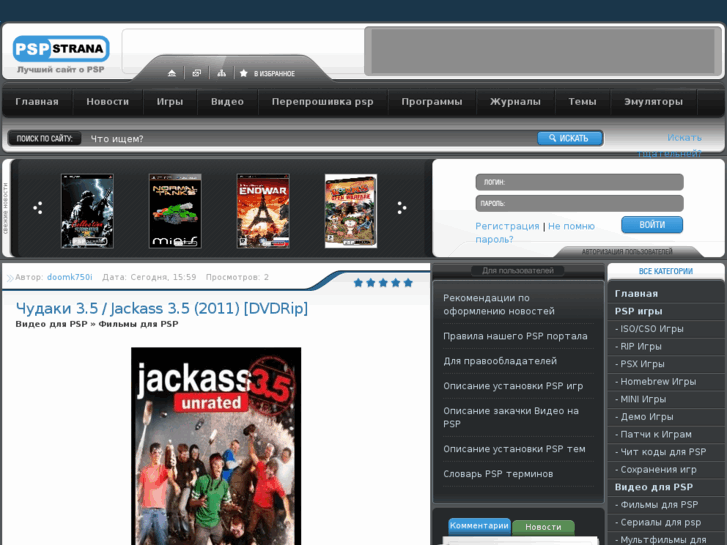Open the Normal Tanks game thumbnail

pos(175,211)
